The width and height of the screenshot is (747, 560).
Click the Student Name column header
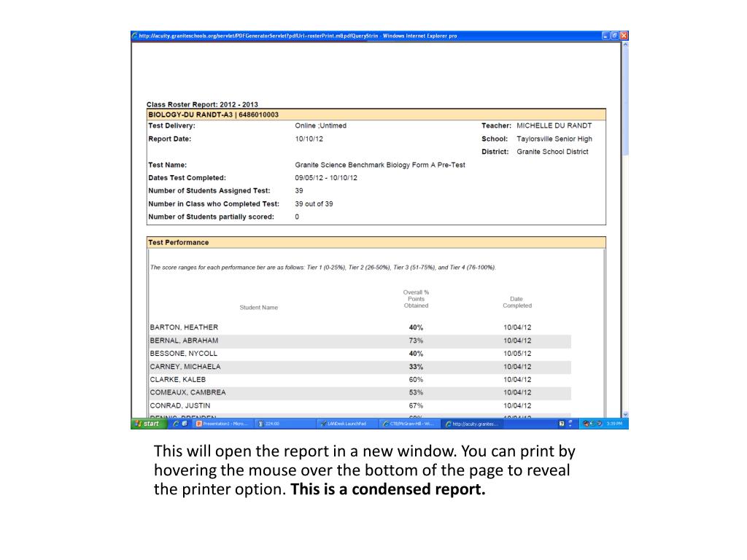point(259,308)
